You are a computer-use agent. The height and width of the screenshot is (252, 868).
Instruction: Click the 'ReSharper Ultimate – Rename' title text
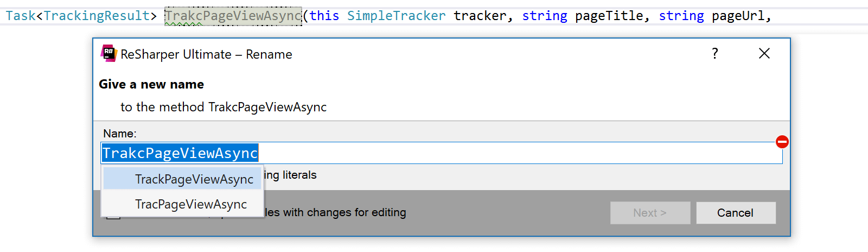[x=207, y=54]
